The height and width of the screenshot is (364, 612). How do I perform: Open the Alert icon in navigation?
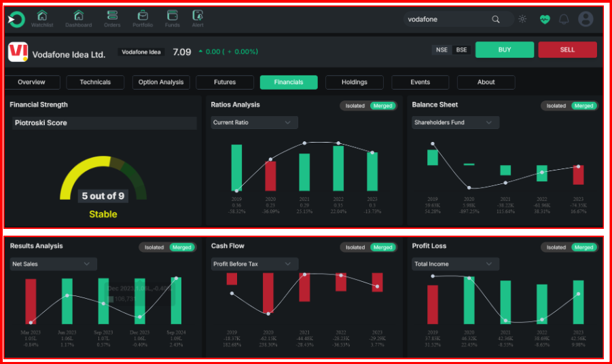pyautogui.click(x=198, y=16)
